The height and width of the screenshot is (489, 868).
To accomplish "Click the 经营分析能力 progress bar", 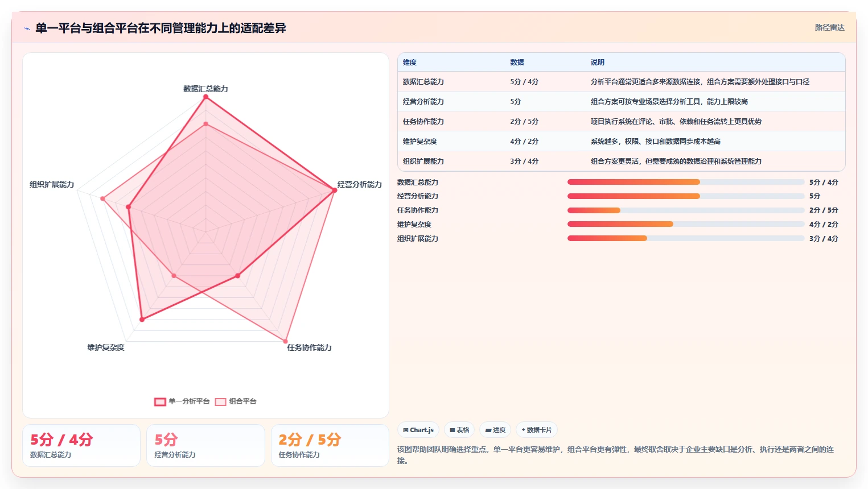I will click(686, 196).
